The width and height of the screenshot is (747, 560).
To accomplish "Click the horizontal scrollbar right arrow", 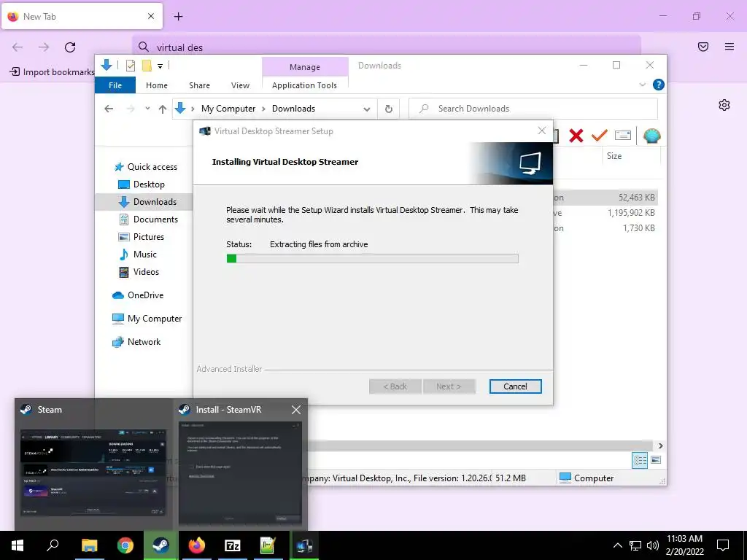I will [x=660, y=446].
